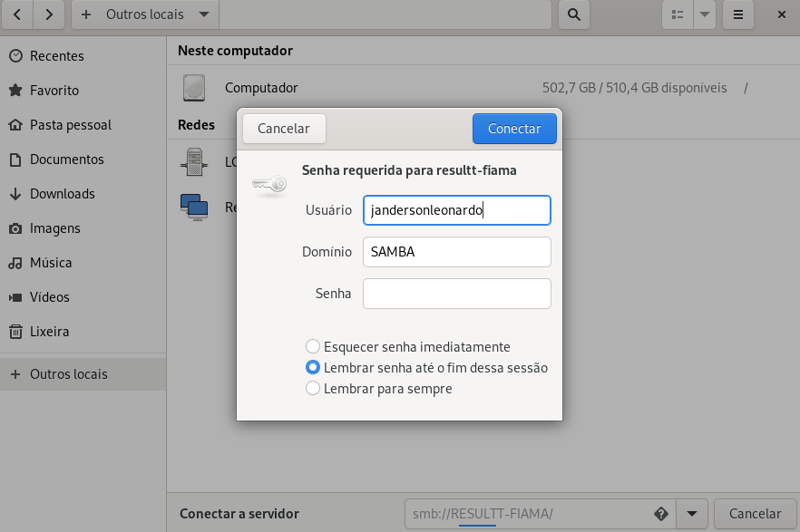Click the server address help icon
The width and height of the screenshot is (800, 532).
pyautogui.click(x=660, y=513)
